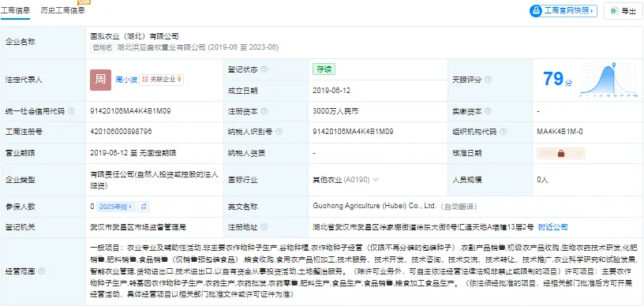Click help icon beside 统一社会信用代码
The image size is (644, 306).
71,111
